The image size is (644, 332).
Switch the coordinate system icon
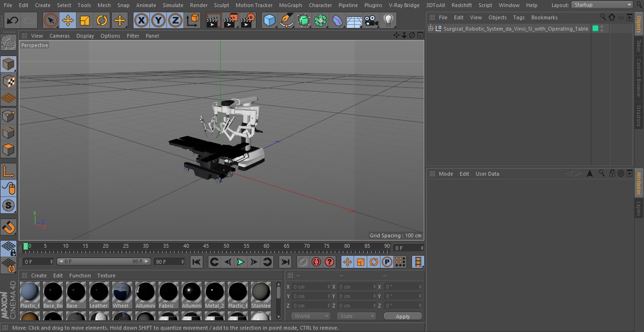coord(193,20)
